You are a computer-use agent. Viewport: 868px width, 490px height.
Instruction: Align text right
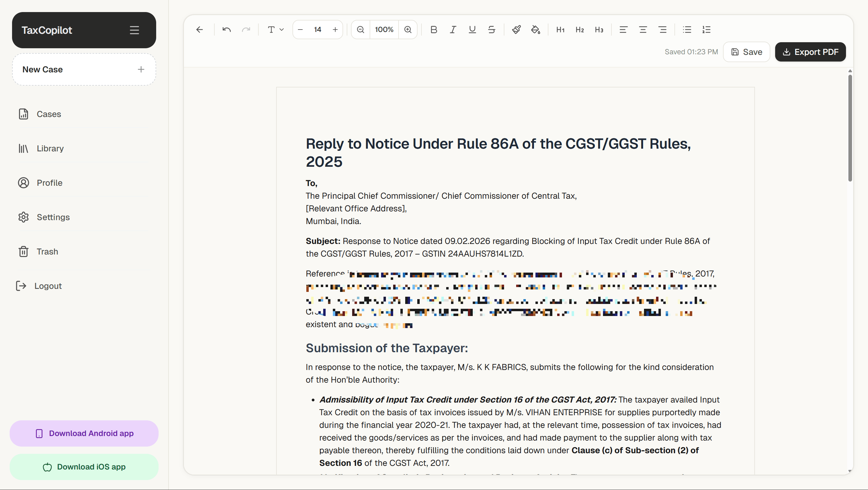point(662,30)
